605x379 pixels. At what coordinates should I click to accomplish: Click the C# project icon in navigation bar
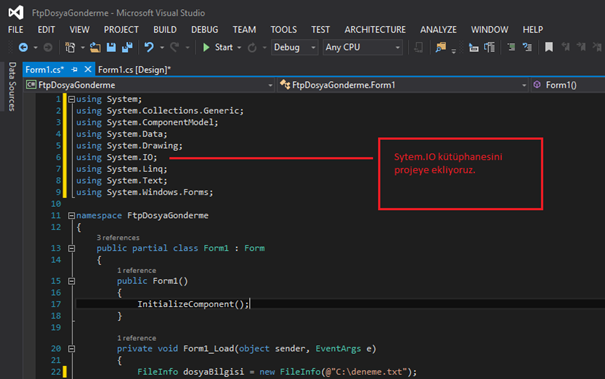click(x=31, y=85)
